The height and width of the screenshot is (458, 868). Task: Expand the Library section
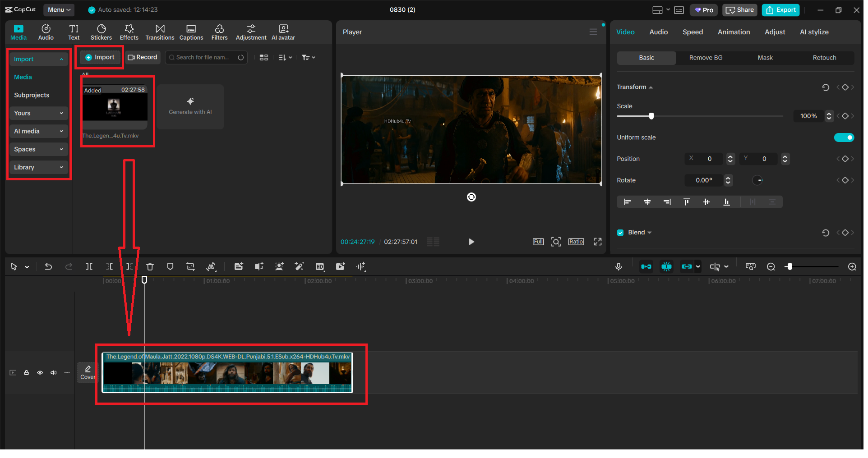[x=38, y=168]
